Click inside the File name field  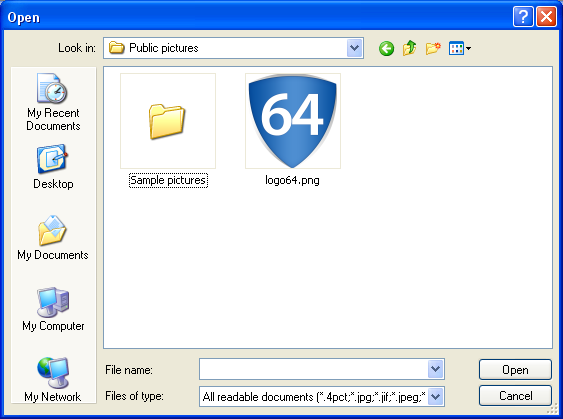coord(313,369)
